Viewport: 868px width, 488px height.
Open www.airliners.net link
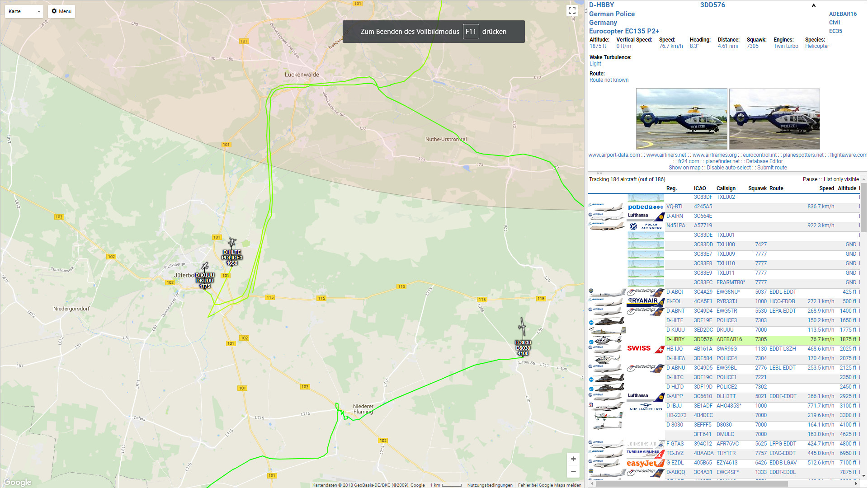point(666,155)
